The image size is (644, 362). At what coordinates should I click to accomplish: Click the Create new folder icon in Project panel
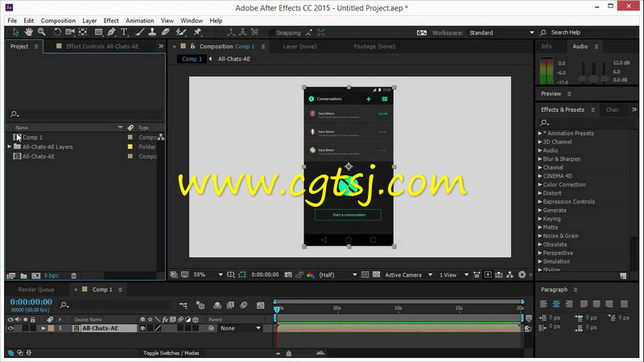click(x=24, y=276)
